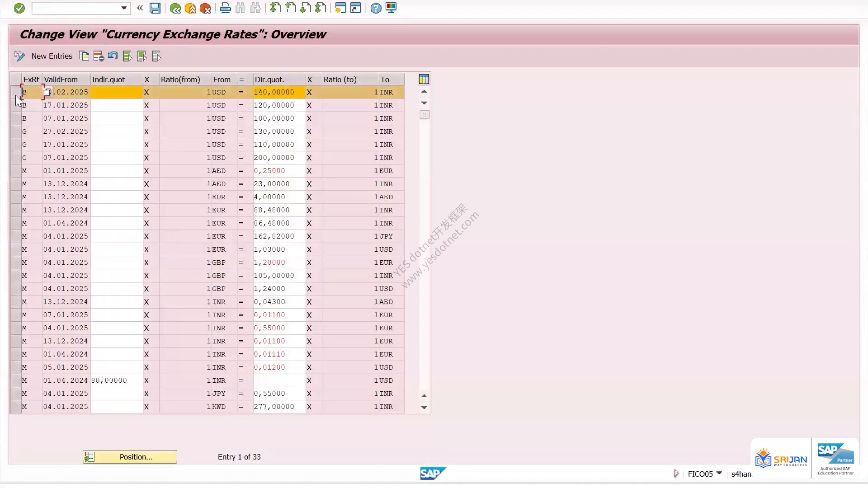Expand the status bar arrow toggle

tap(676, 474)
